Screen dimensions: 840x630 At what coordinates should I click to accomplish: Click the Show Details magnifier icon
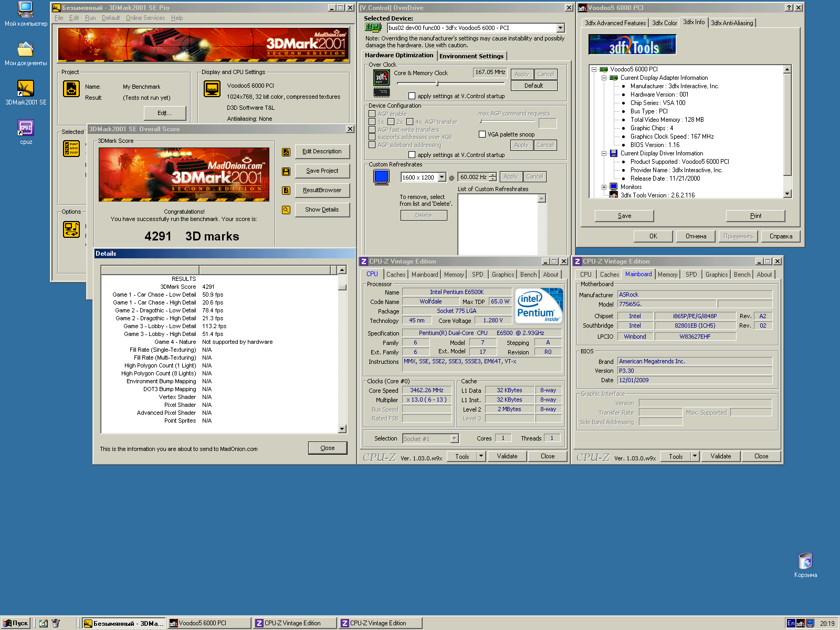286,210
